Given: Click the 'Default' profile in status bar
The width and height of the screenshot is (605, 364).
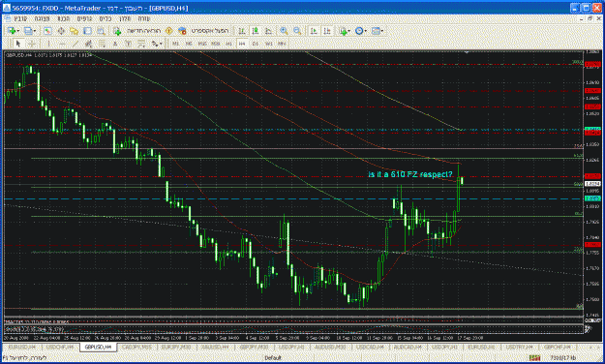Looking at the screenshot, I should click(x=273, y=358).
